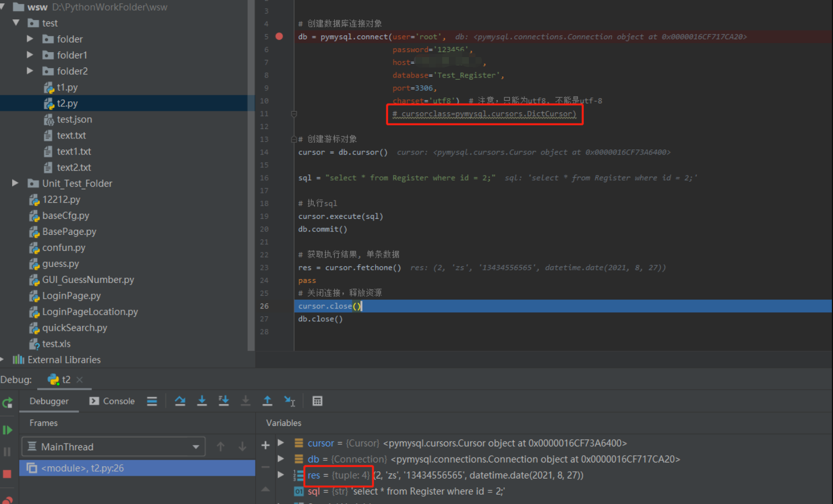Switch to the Console tab
The width and height of the screenshot is (833, 504).
[113, 401]
